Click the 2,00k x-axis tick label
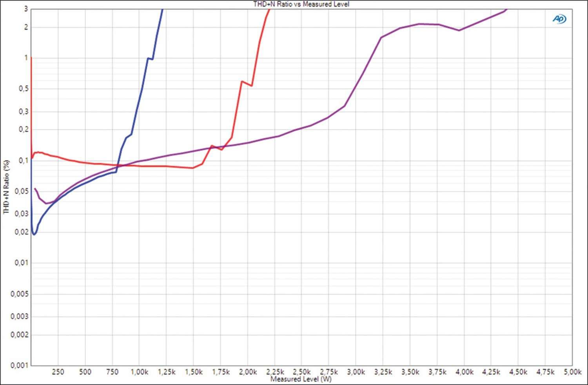The image size is (588, 385). coord(248,372)
